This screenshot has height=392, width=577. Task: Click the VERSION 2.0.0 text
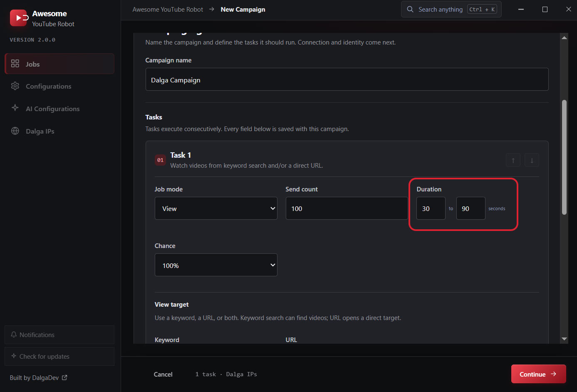pos(32,40)
